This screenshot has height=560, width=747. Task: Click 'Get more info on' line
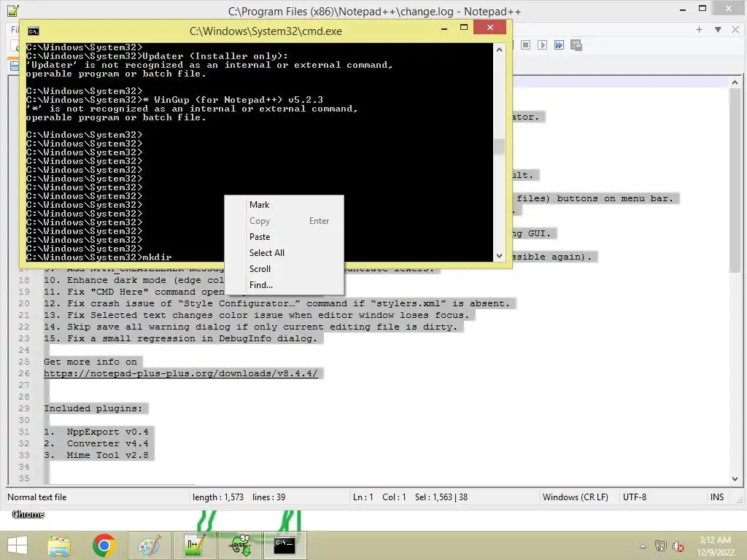(x=90, y=362)
